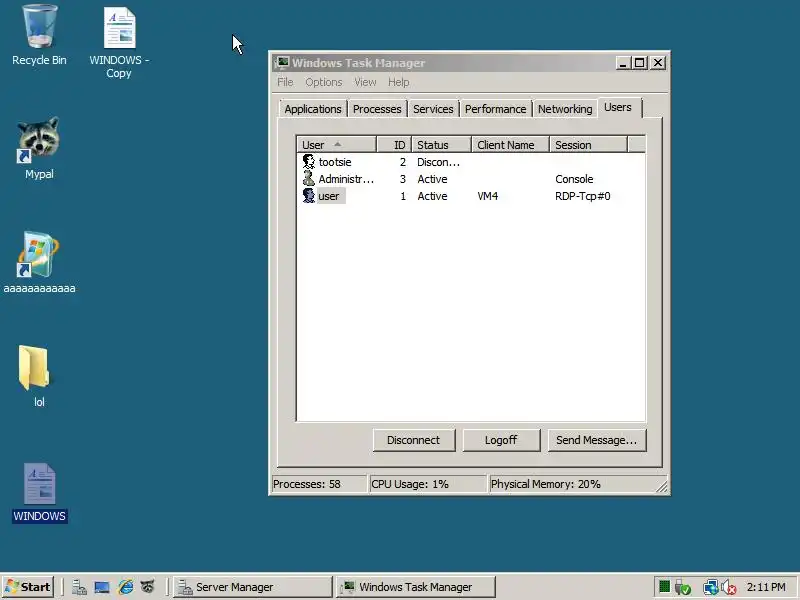Click the Discon... status cell
This screenshot has width=800, height=600.
click(438, 162)
